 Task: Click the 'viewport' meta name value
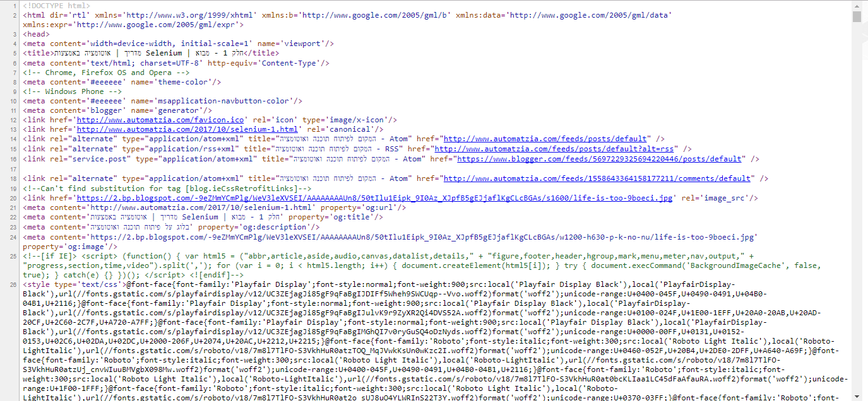[x=303, y=44]
